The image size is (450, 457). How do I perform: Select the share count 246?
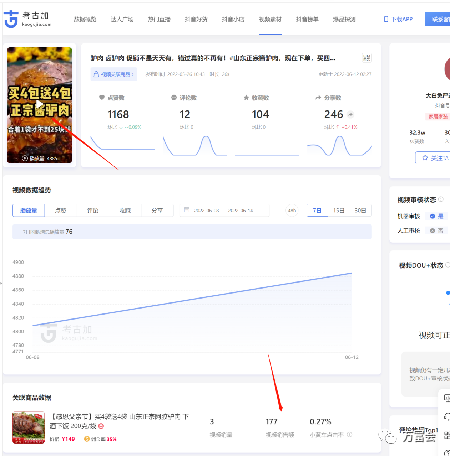coord(334,115)
